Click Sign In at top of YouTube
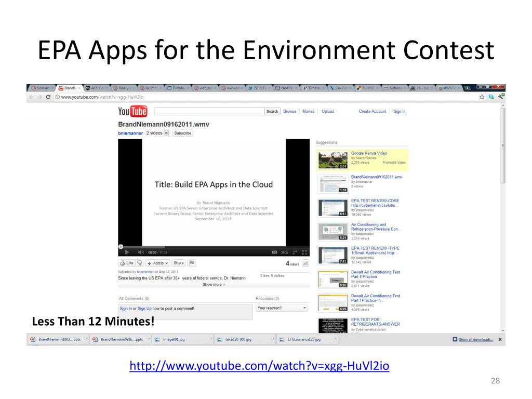The image size is (532, 399). tap(400, 111)
